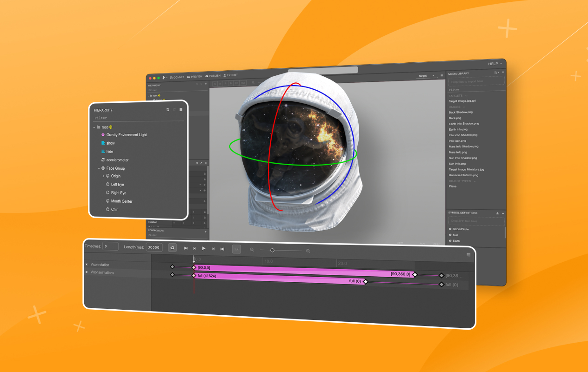This screenshot has height=372, width=588.
Task: Click the PUBLISH button
Action: [x=213, y=76]
